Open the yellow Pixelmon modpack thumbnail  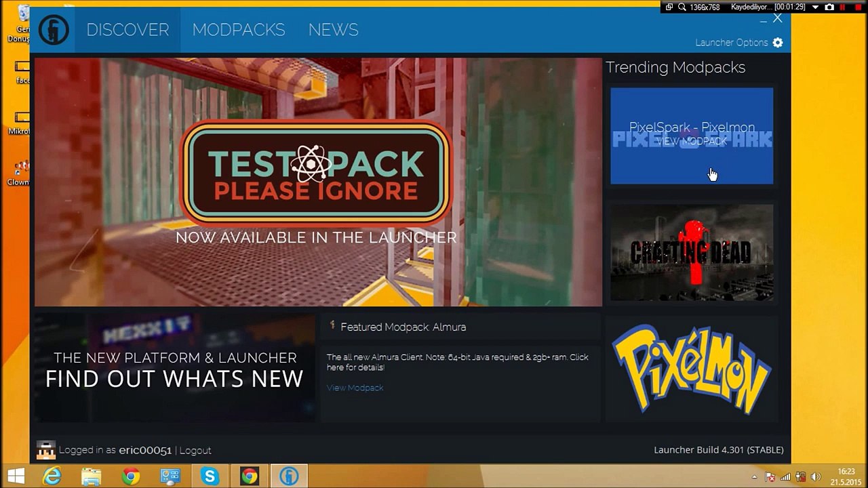point(692,369)
